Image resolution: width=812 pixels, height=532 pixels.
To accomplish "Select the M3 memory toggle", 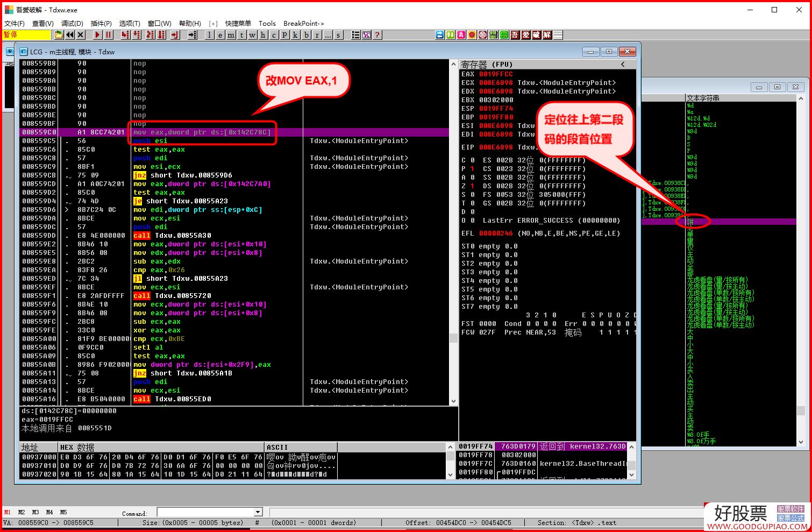I will point(35,512).
